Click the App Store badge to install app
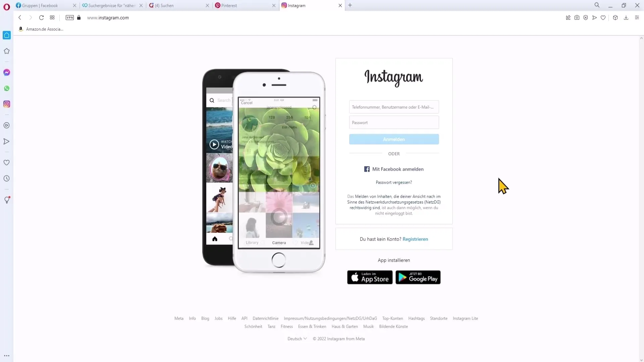Viewport: 644px width, 362px height. click(369, 277)
